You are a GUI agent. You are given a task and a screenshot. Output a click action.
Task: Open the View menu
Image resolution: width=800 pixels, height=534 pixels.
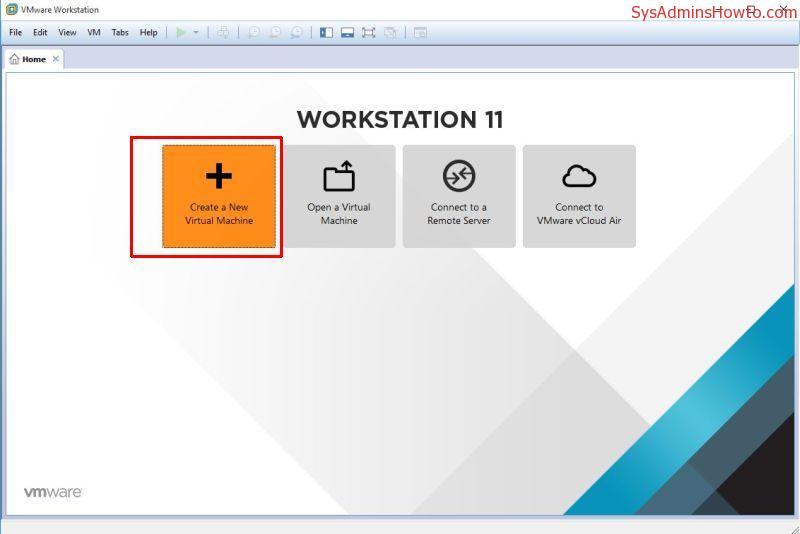pyautogui.click(x=67, y=33)
